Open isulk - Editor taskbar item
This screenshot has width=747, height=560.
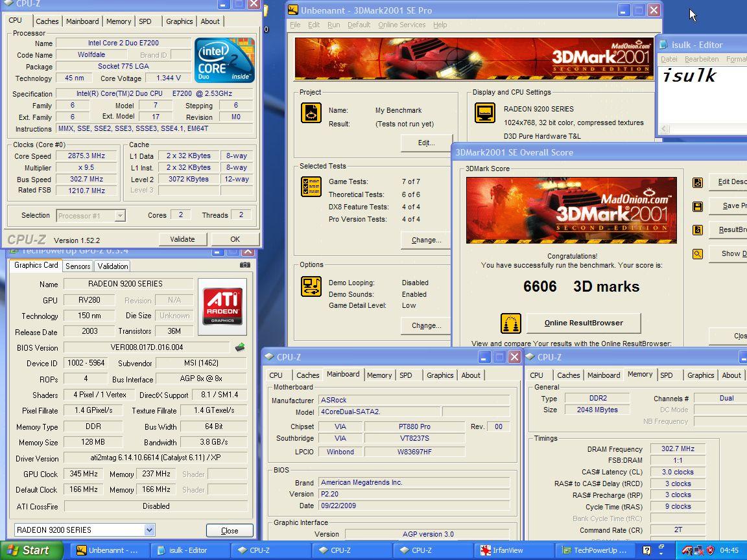tap(191, 550)
